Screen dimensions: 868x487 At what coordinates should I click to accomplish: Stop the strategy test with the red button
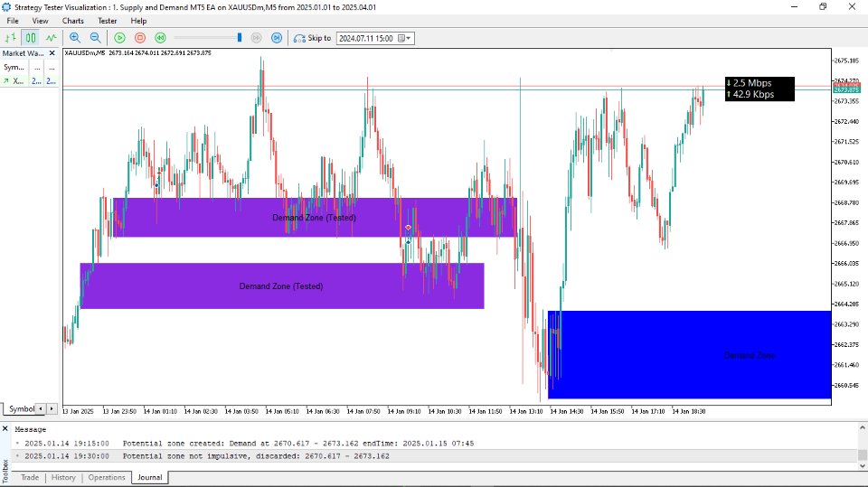click(x=140, y=38)
